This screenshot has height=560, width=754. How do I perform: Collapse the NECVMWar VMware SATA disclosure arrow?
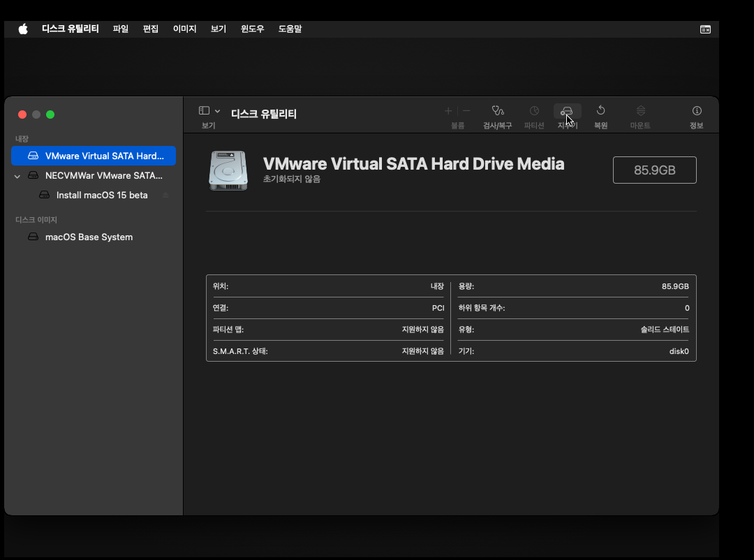[x=17, y=176]
